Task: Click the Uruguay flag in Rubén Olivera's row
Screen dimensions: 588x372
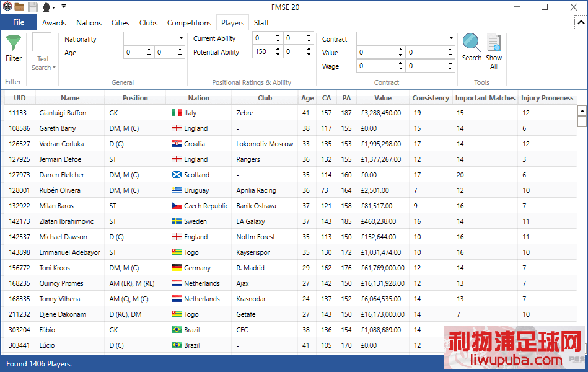Action: (177, 190)
